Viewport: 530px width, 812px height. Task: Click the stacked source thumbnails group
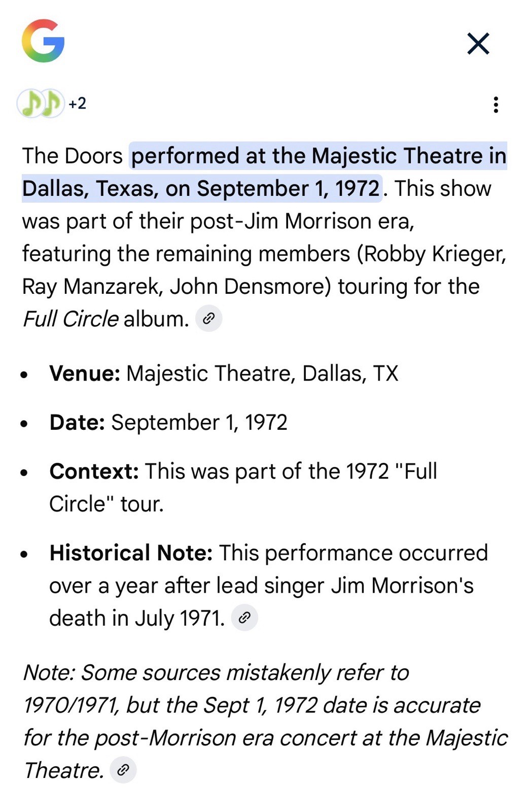pos(41,104)
